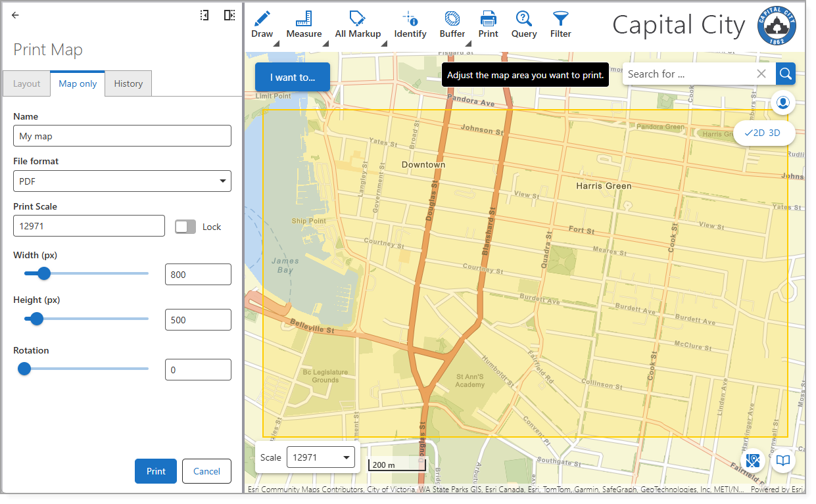Click the 'St Ann'S Academy' map label
The image size is (816, 504).
[x=471, y=380]
